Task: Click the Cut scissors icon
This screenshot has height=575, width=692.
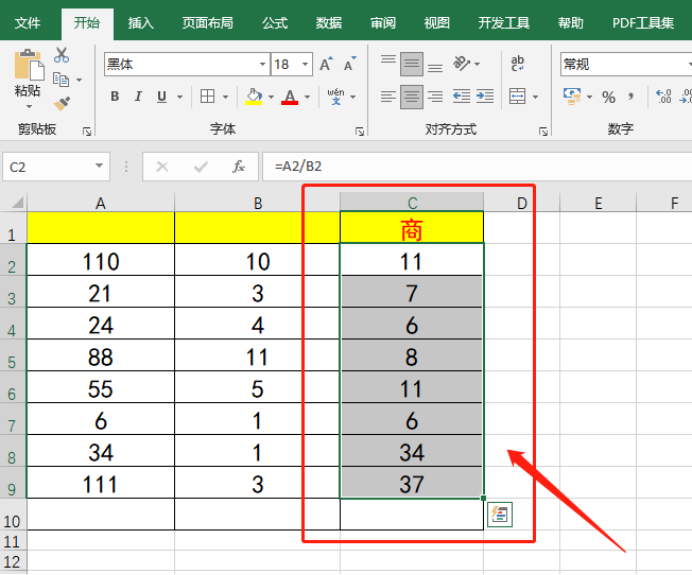Action: click(61, 55)
